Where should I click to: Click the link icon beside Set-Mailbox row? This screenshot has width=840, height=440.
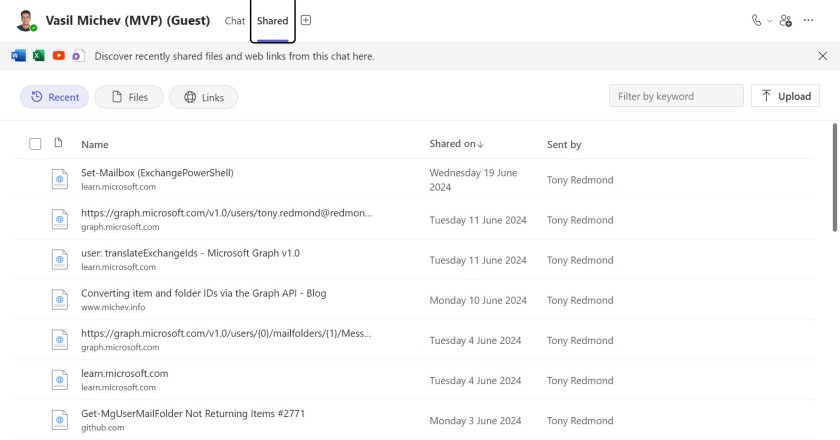coord(60,179)
